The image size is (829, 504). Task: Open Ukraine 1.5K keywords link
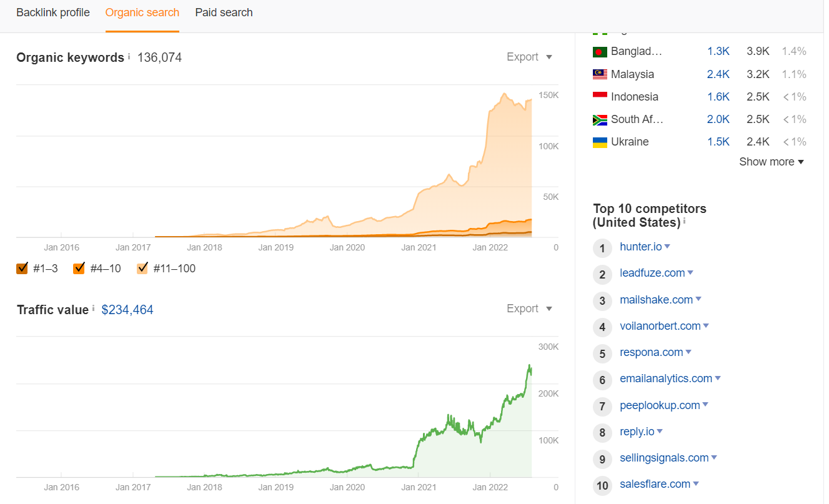point(718,142)
